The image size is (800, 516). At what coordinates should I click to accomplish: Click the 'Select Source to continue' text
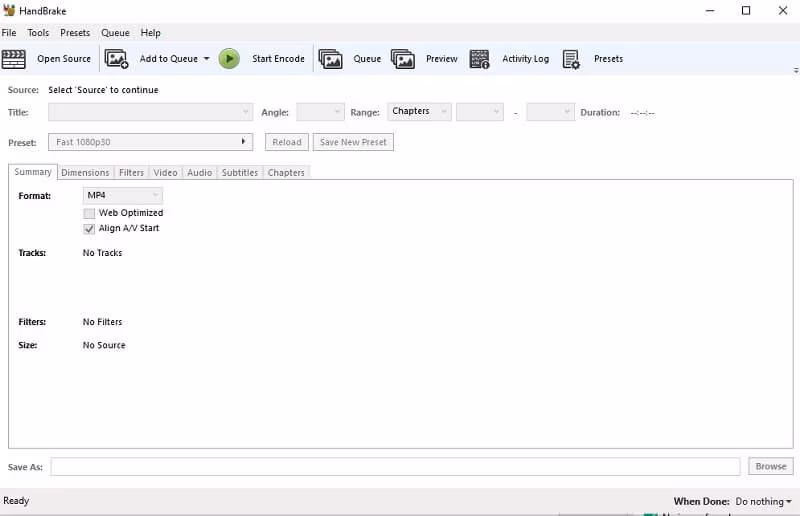pos(103,90)
